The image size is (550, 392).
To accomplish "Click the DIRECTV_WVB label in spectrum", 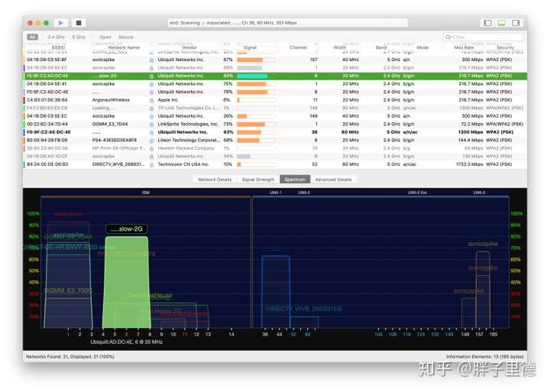I will click(x=304, y=309).
